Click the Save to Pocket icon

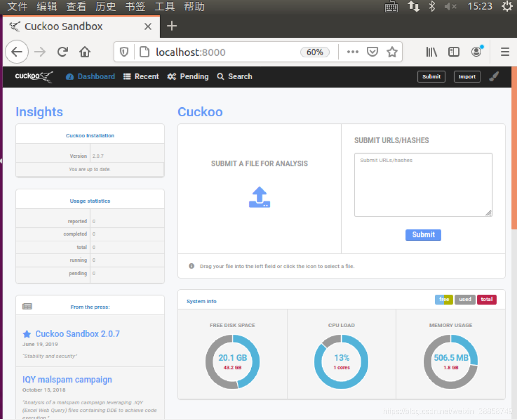click(x=373, y=52)
